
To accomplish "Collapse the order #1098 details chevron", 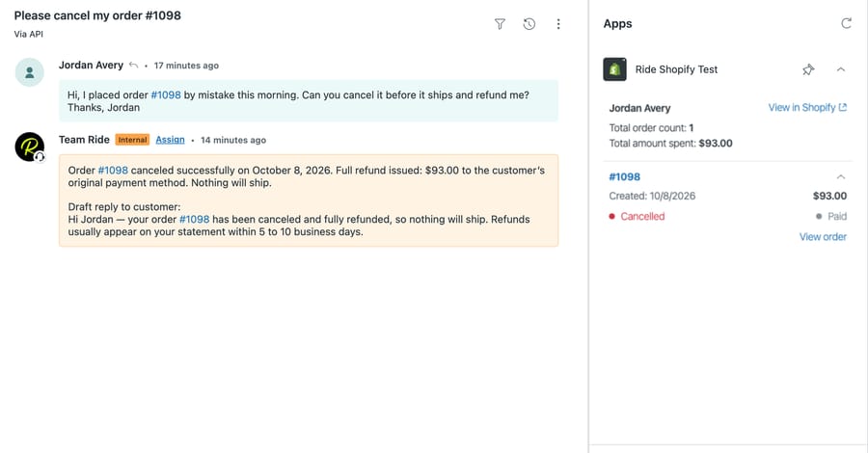I will click(840, 177).
